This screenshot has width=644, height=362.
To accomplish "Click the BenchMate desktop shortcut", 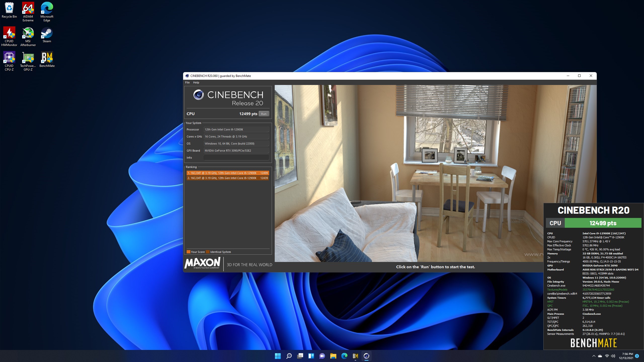I will [47, 59].
